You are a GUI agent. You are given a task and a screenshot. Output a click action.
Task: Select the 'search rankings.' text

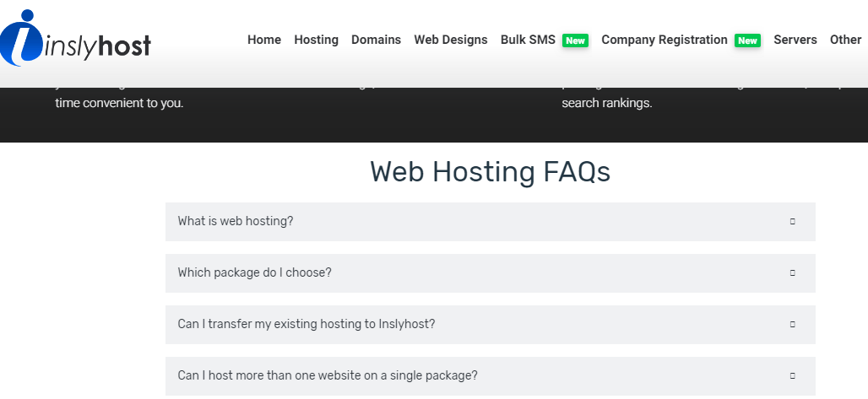pyautogui.click(x=607, y=104)
